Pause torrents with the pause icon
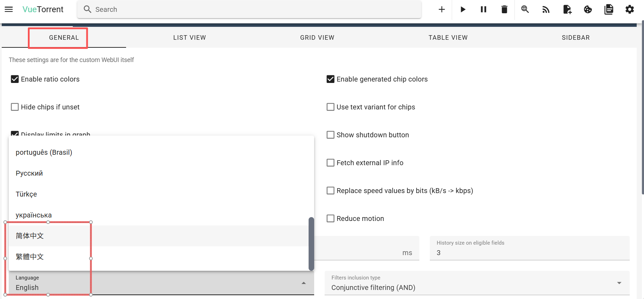Viewport: 644px width, 299px height. point(483,9)
